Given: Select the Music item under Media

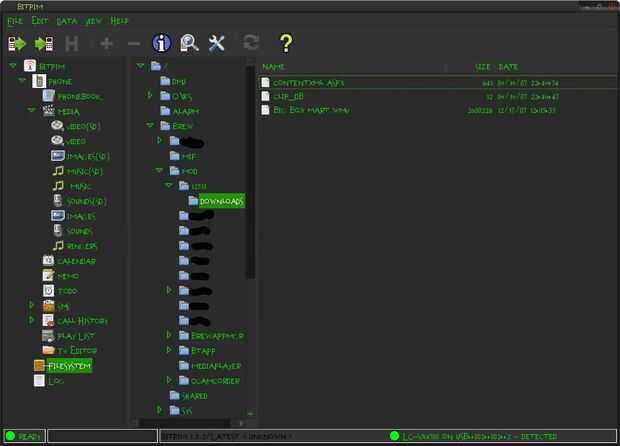Looking at the screenshot, I should (80, 186).
